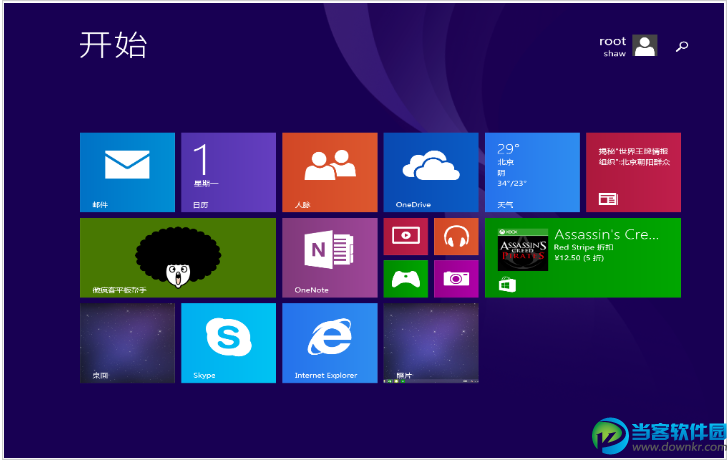728x461 pixels.
Task: Launch the Skype tile
Action: 228,343
